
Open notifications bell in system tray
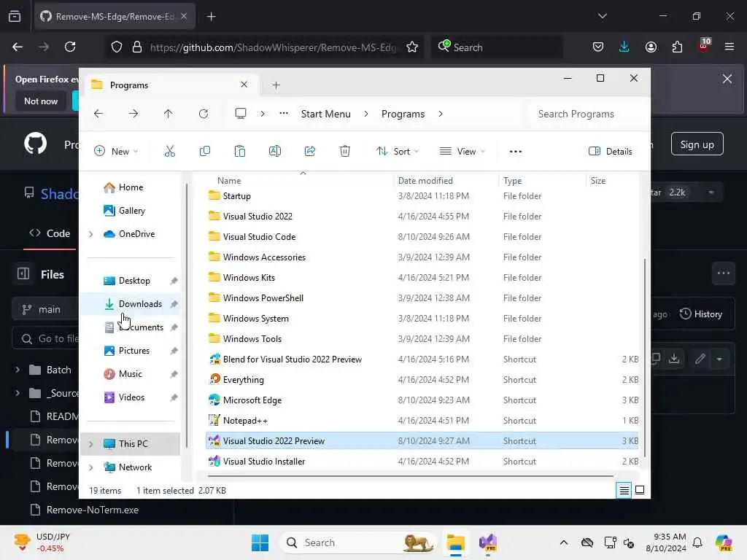[697, 542]
